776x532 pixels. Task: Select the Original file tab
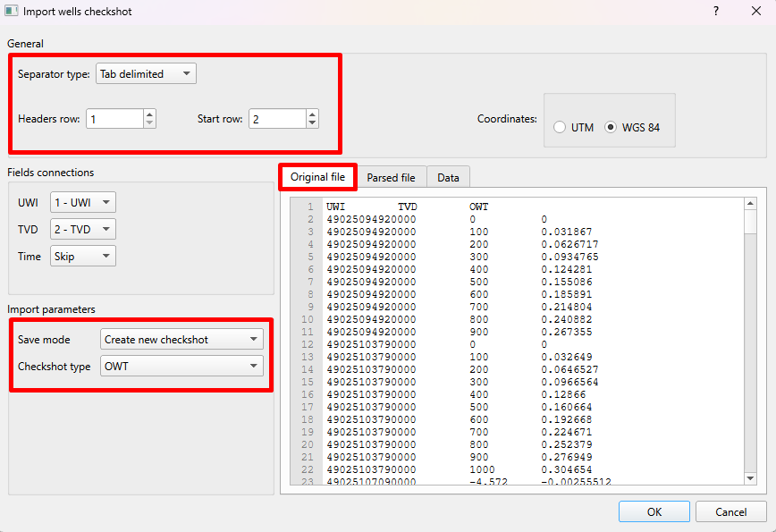(x=317, y=176)
